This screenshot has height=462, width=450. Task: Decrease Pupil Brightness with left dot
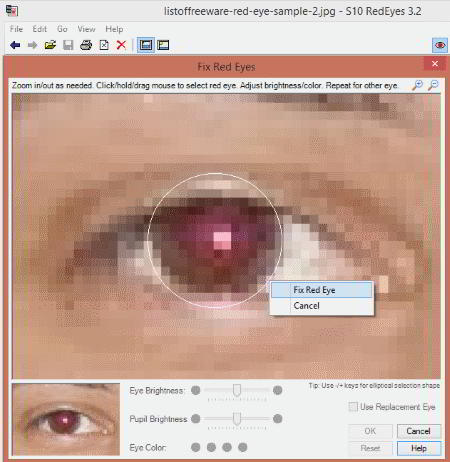click(x=196, y=418)
